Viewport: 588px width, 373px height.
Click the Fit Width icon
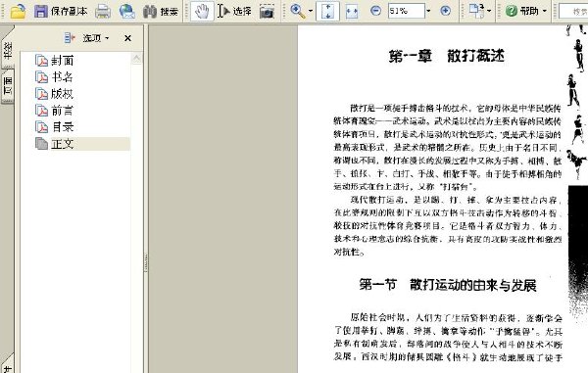coord(352,12)
